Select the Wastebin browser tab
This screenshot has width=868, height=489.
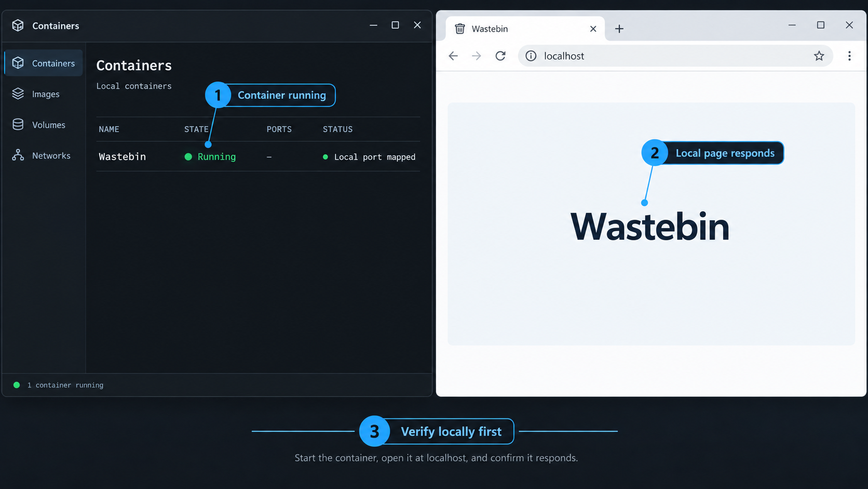point(525,29)
